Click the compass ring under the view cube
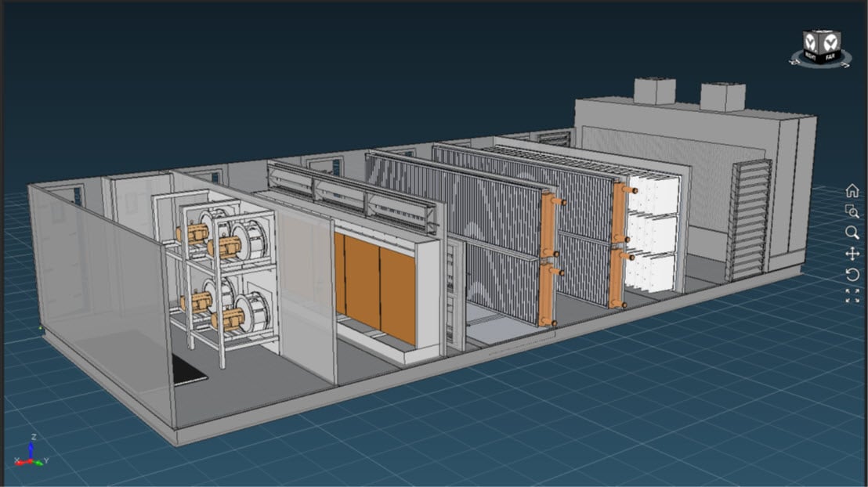The height and width of the screenshot is (487, 868). [x=820, y=67]
